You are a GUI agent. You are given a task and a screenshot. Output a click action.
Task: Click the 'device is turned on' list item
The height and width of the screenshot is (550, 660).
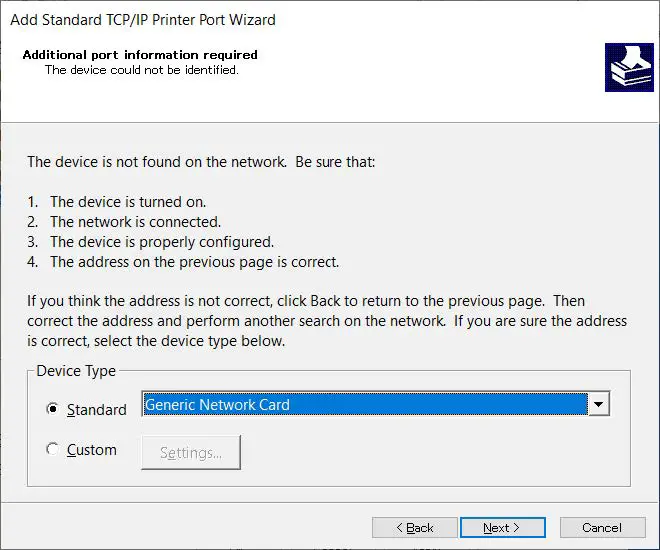point(128,202)
